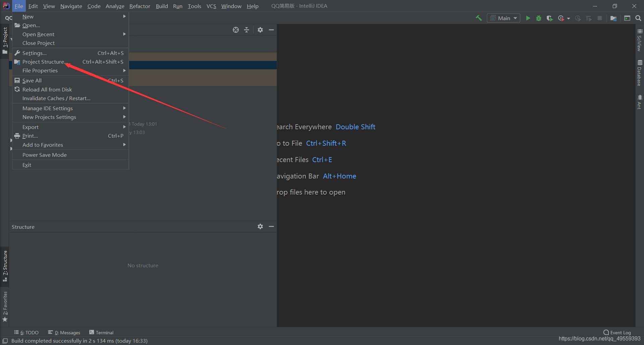The image size is (644, 345).
Task: Click Save All
Action: click(x=70, y=80)
